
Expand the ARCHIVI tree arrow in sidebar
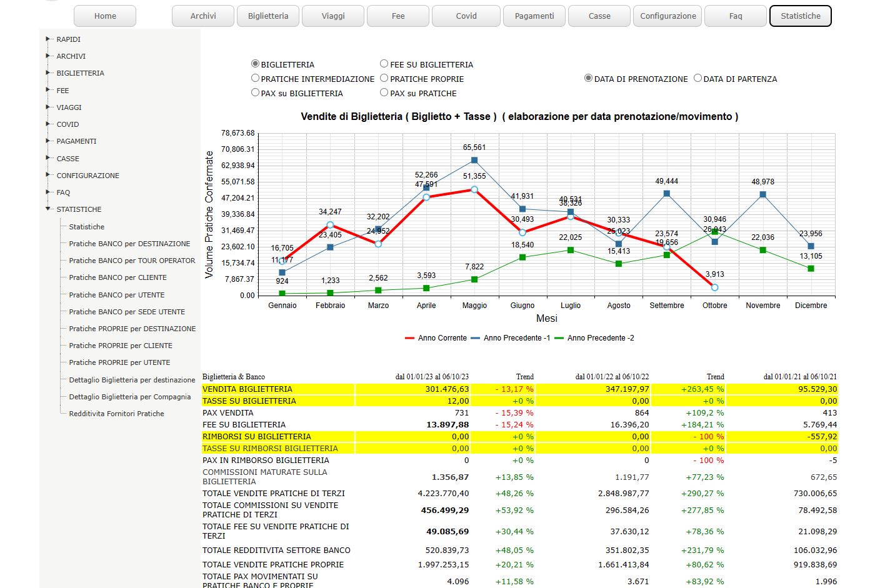48,56
